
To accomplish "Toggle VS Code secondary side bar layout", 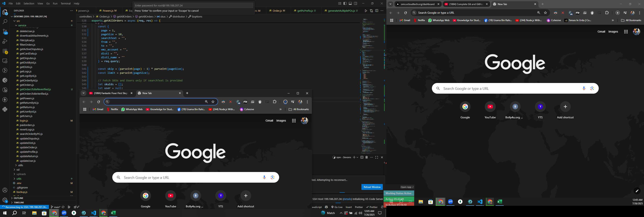I will 355,3.
